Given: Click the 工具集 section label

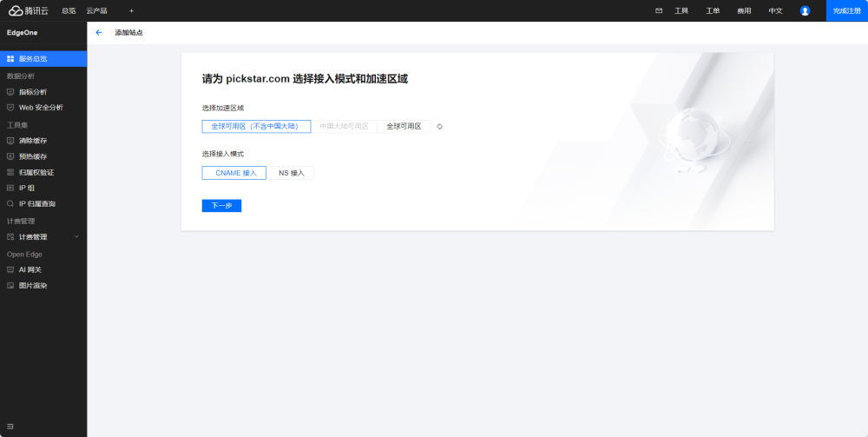Looking at the screenshot, I should click(17, 125).
